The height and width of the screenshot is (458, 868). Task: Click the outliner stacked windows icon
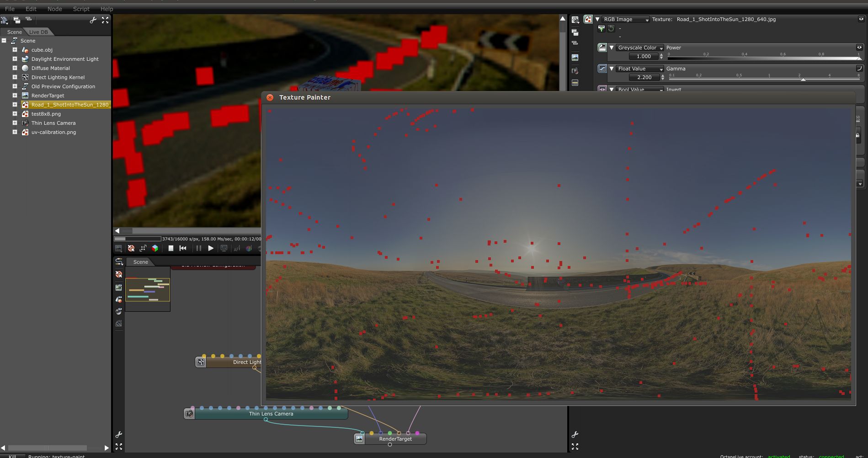(x=17, y=20)
